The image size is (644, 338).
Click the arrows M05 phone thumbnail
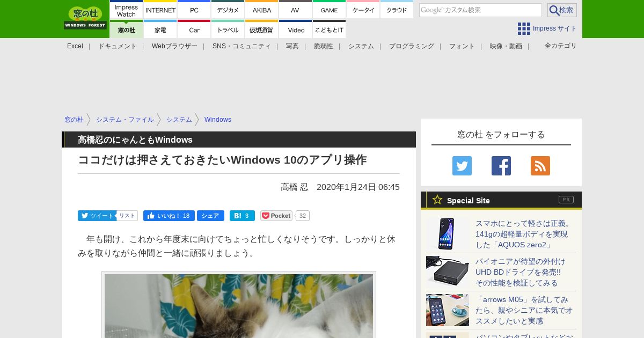[448, 310]
